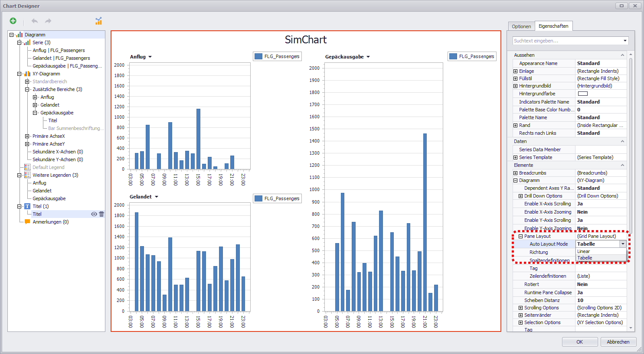
Task: Select Titel under Gepäckausgabe area
Action: (x=52, y=120)
